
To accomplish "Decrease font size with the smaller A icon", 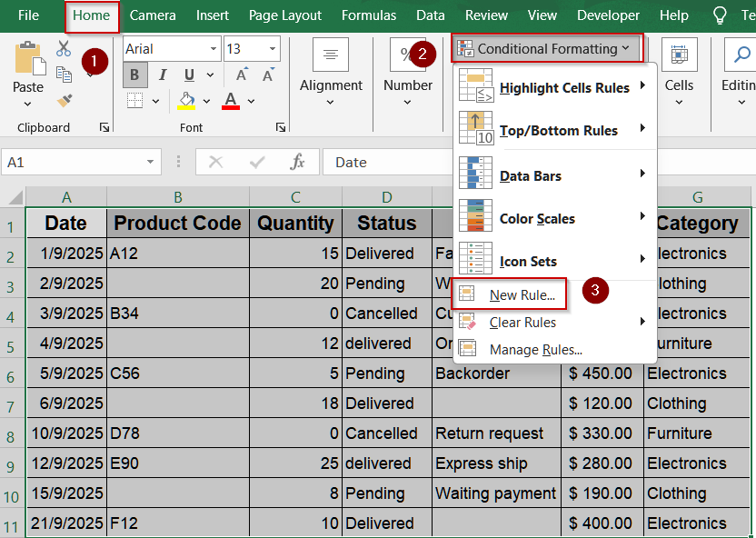I will pyautogui.click(x=269, y=75).
